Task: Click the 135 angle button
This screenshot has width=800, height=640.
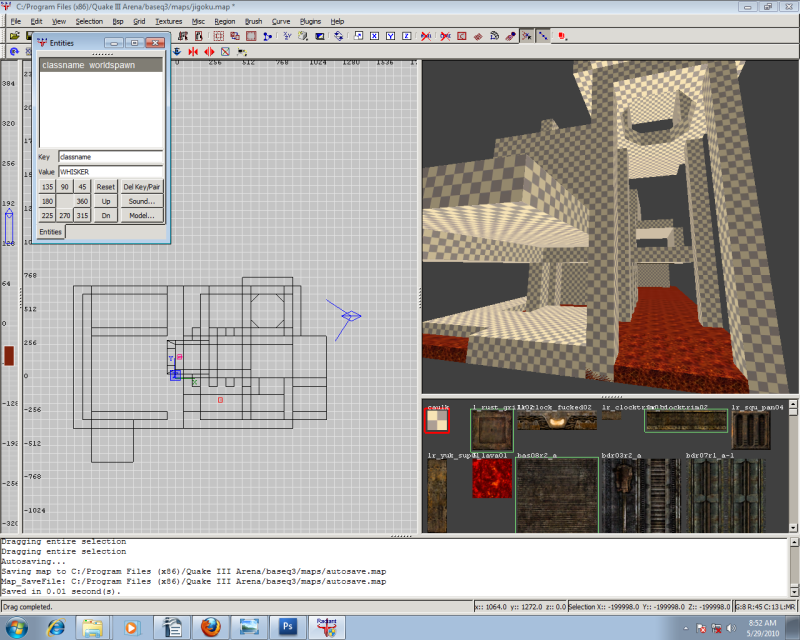Action: tap(47, 187)
